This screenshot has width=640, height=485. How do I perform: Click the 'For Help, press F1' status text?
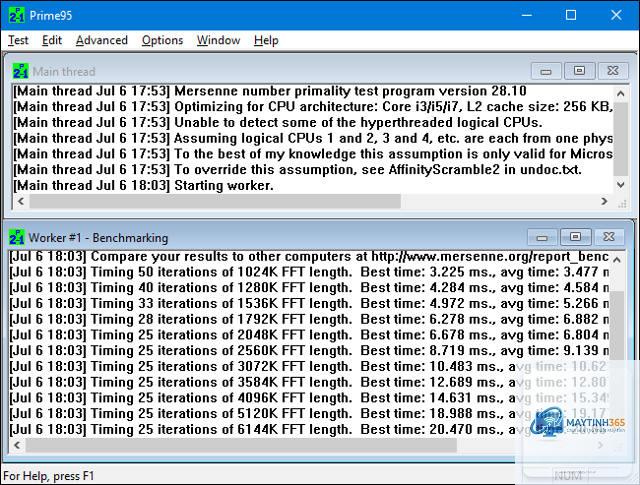point(49,476)
